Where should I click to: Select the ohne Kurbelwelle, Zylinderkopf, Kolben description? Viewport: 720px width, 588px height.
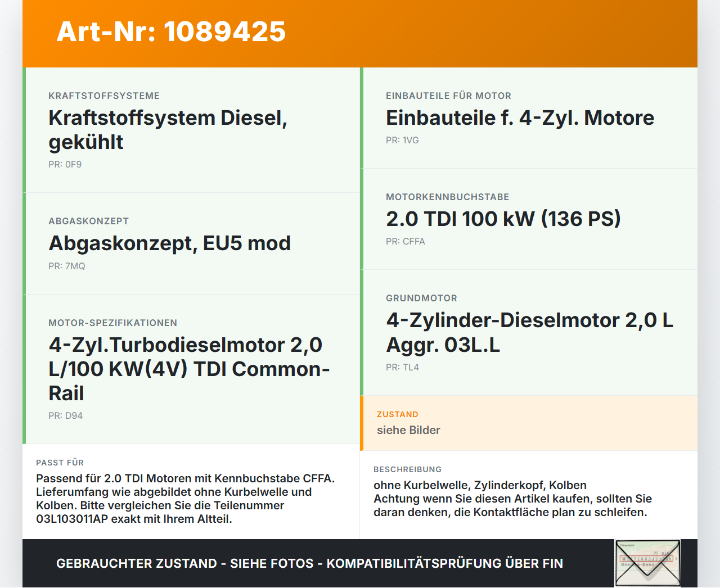[x=513, y=499]
